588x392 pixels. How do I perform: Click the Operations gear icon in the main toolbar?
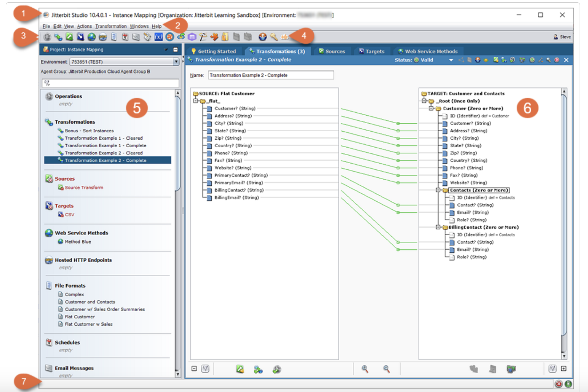tap(47, 37)
